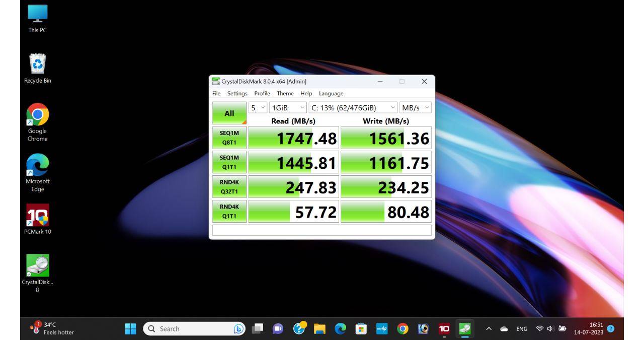This screenshot has height=340, width=644.
Task: Open PCMark 10 desktop shortcut
Action: coord(37,219)
